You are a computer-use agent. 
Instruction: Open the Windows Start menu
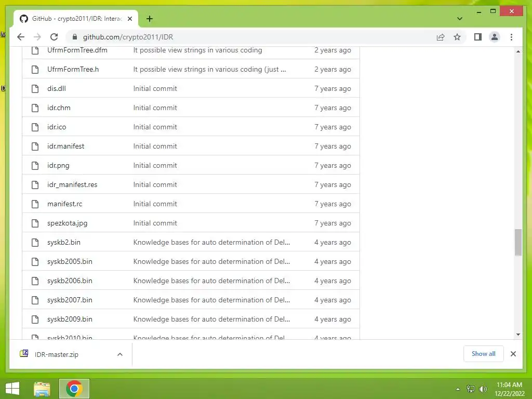coord(12,389)
